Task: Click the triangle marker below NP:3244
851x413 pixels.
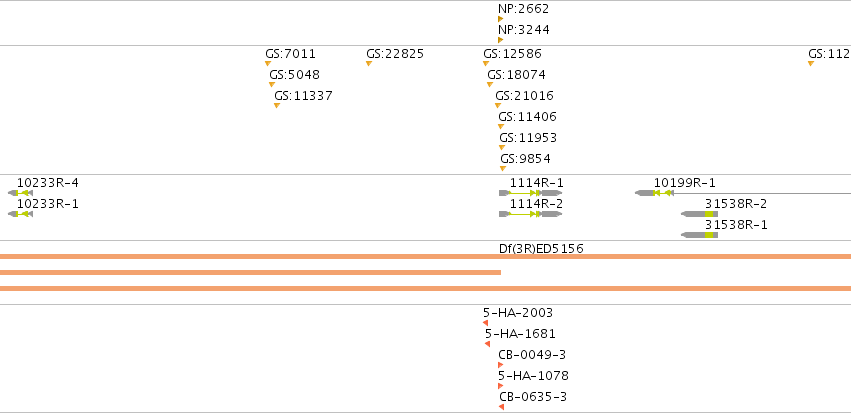Action: coord(500,40)
